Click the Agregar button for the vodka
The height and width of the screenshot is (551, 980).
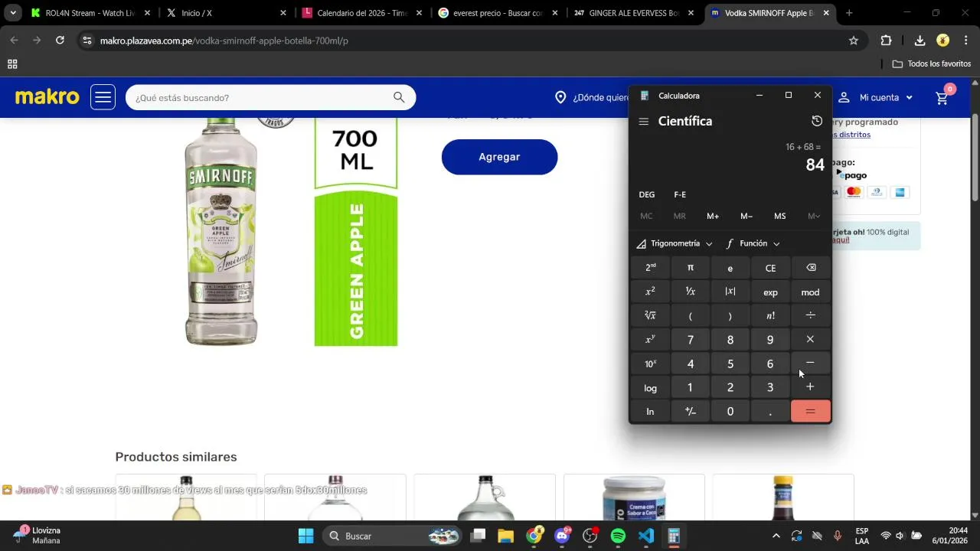tap(499, 157)
